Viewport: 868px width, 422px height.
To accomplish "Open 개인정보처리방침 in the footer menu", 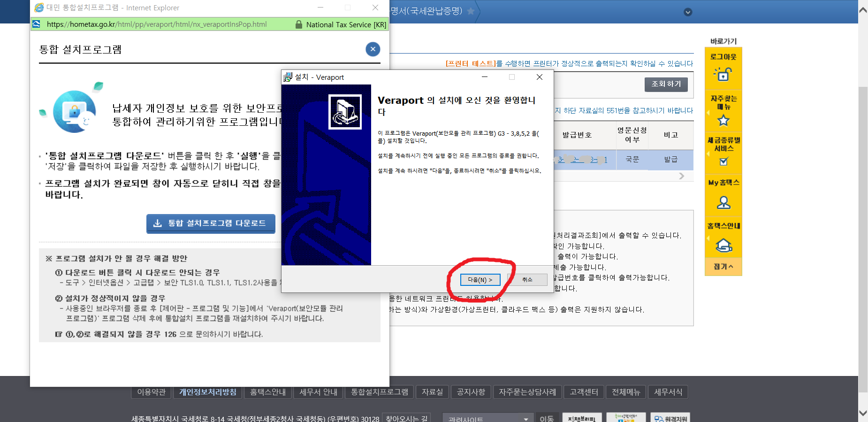I will point(207,392).
